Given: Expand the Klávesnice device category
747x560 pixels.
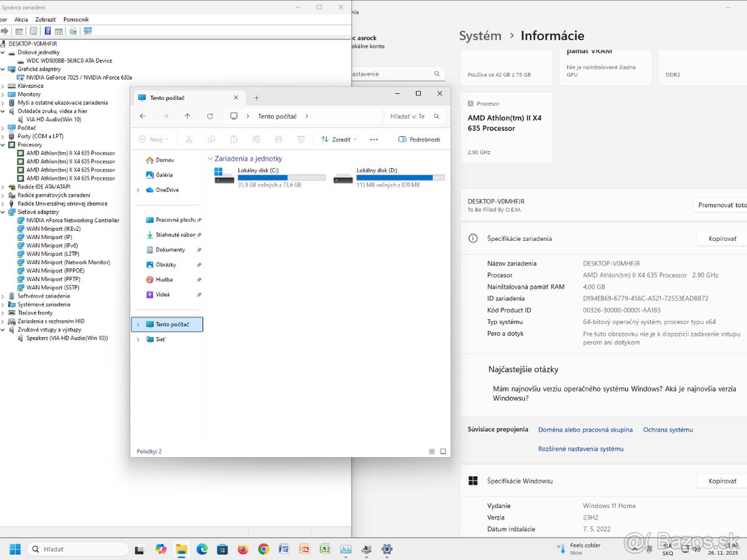Looking at the screenshot, I should (2, 86).
